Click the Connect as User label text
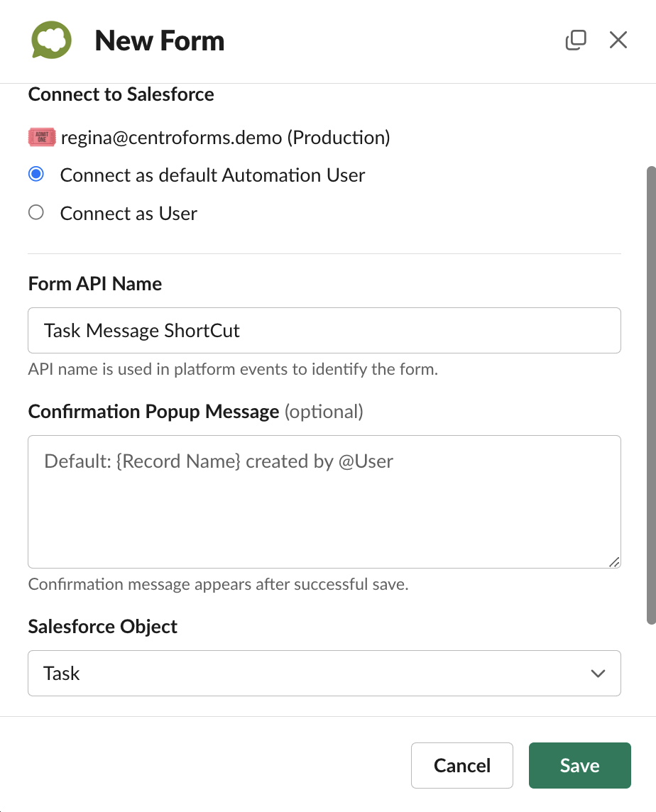Image resolution: width=656 pixels, height=812 pixels. click(x=129, y=214)
